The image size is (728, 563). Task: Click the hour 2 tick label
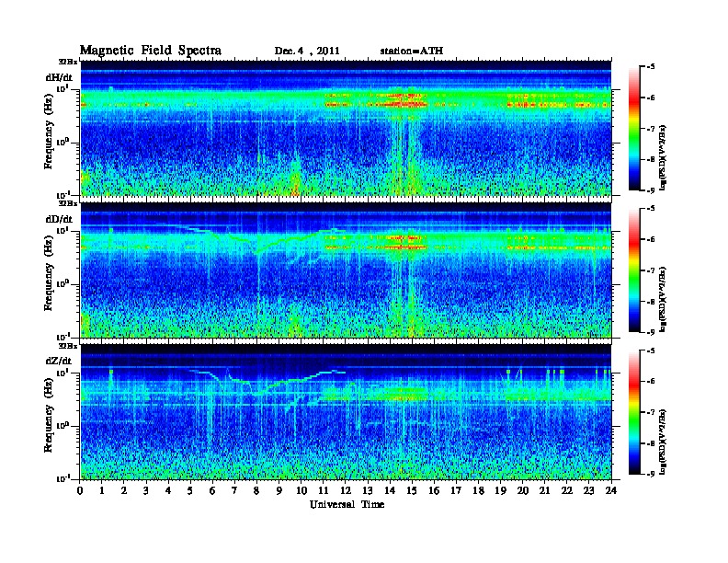pyautogui.click(x=124, y=490)
